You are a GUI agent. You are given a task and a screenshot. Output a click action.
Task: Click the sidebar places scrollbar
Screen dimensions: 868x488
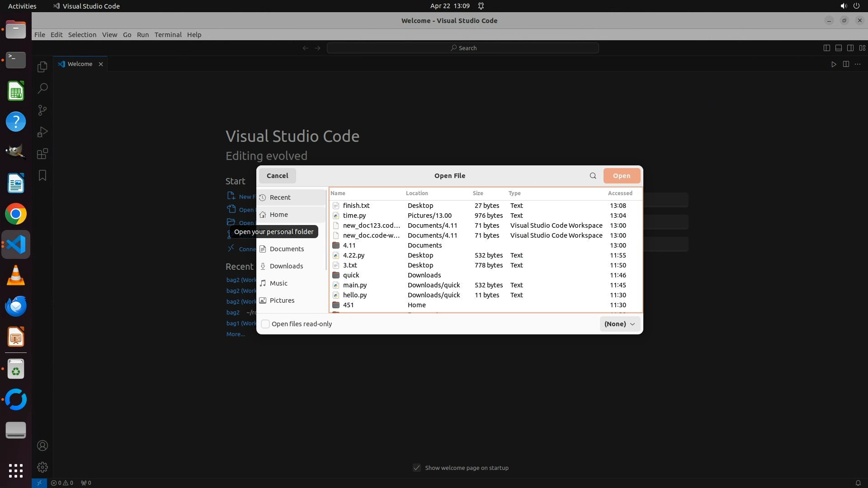point(326,230)
